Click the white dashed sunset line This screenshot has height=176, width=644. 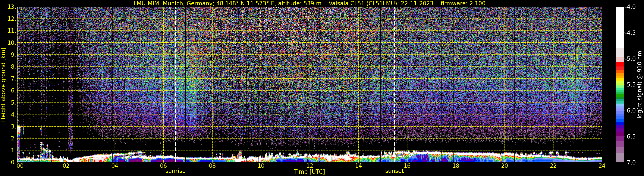pyautogui.click(x=395, y=84)
